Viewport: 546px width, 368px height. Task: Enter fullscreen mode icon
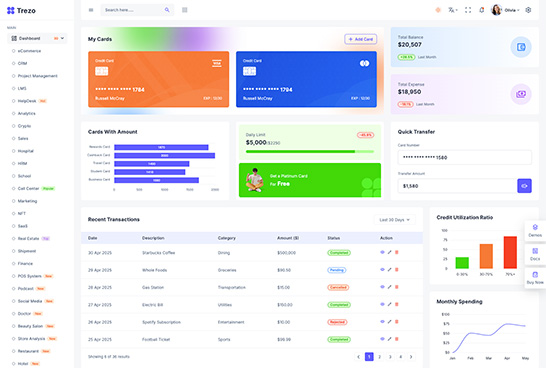click(x=468, y=10)
